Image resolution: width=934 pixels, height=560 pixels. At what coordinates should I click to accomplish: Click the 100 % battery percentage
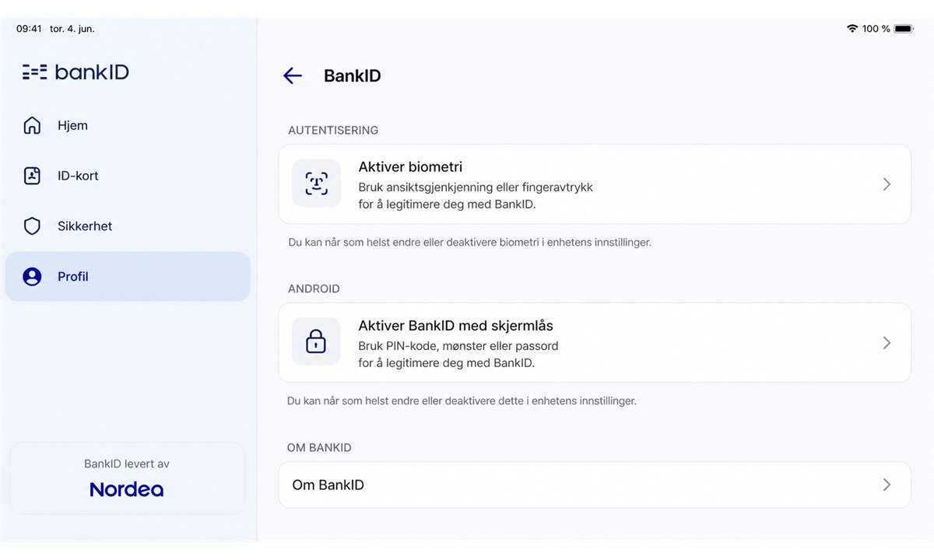coord(876,29)
